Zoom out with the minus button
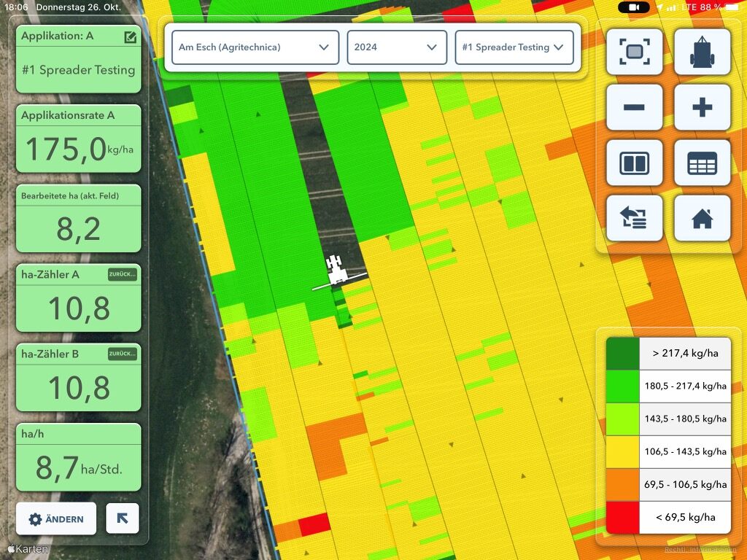Screen dimensions: 747x560 tap(634, 107)
